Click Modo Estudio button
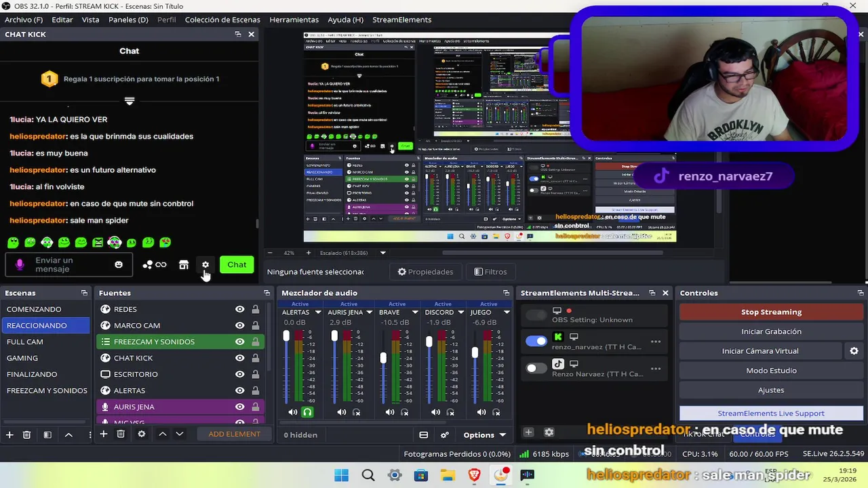Screen dimensions: 868x488 (x=771, y=371)
